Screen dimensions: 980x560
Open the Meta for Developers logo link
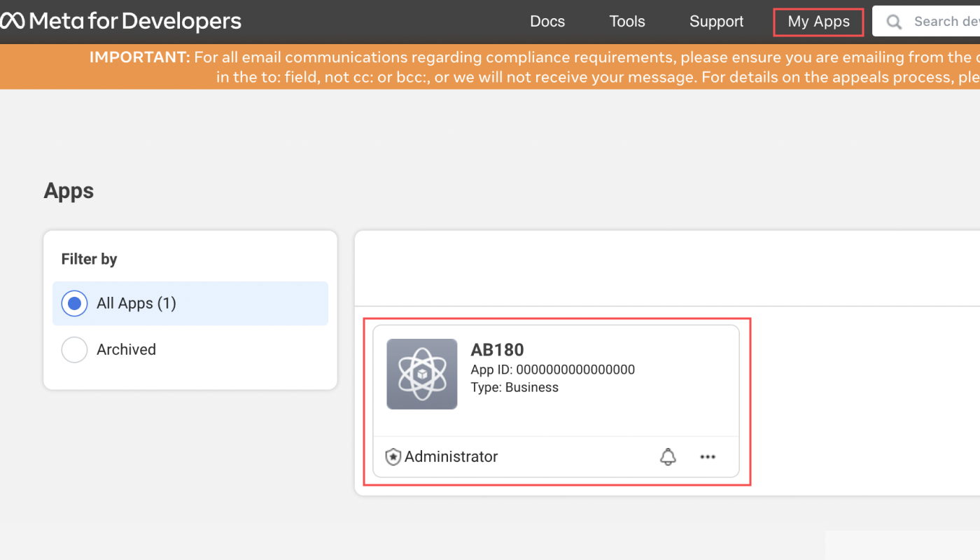(120, 22)
